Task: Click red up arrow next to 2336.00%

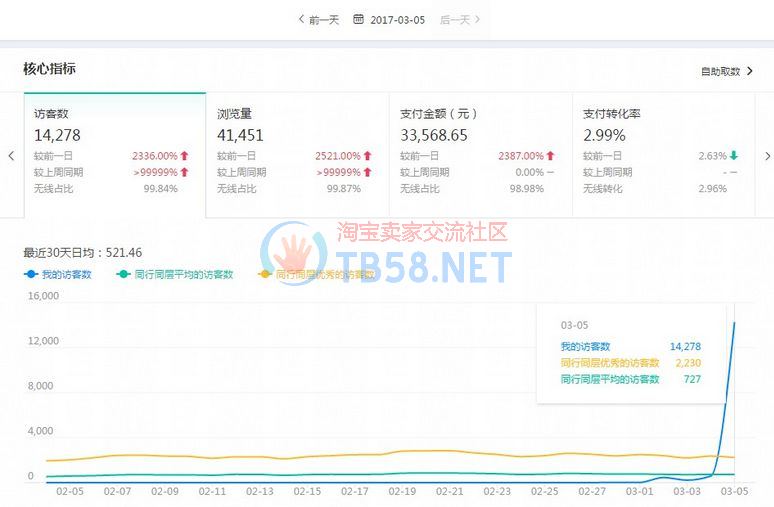Action: 185,156
